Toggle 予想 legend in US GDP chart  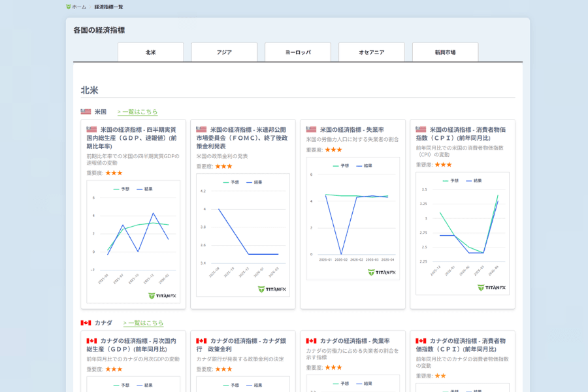[122, 189]
